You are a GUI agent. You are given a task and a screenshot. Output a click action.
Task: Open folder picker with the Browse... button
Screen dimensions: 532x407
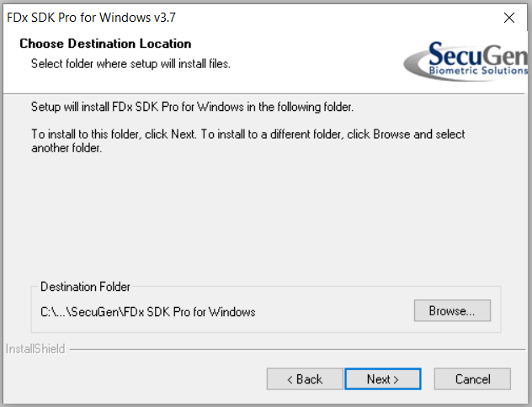452,310
